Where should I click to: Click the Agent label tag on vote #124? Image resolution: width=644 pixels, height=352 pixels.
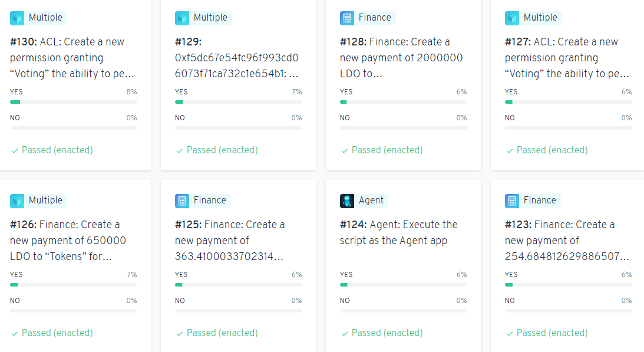[371, 200]
